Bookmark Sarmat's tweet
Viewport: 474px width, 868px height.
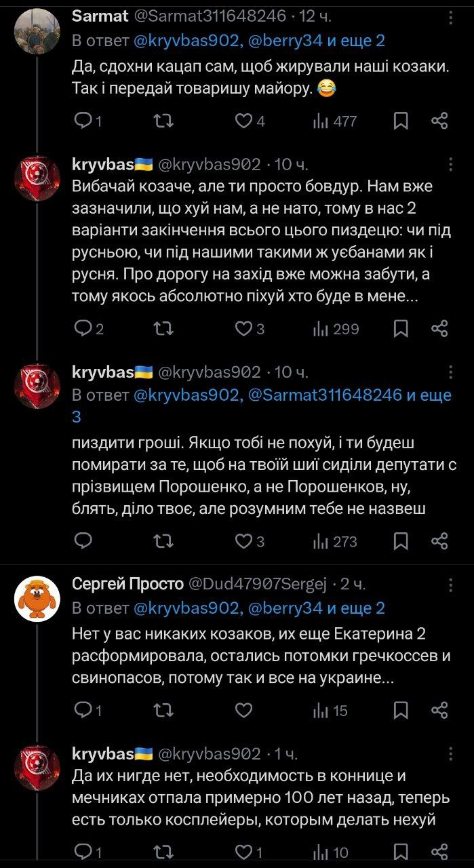tap(401, 121)
